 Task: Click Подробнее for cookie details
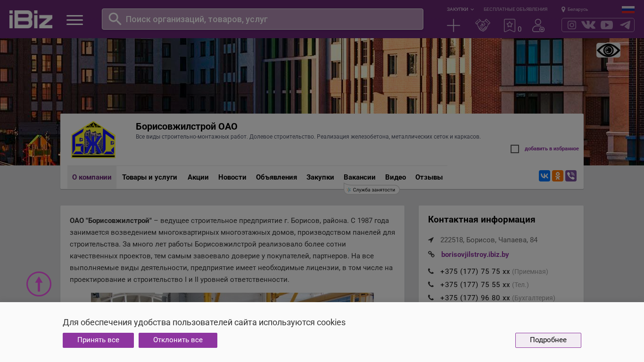[548, 340]
